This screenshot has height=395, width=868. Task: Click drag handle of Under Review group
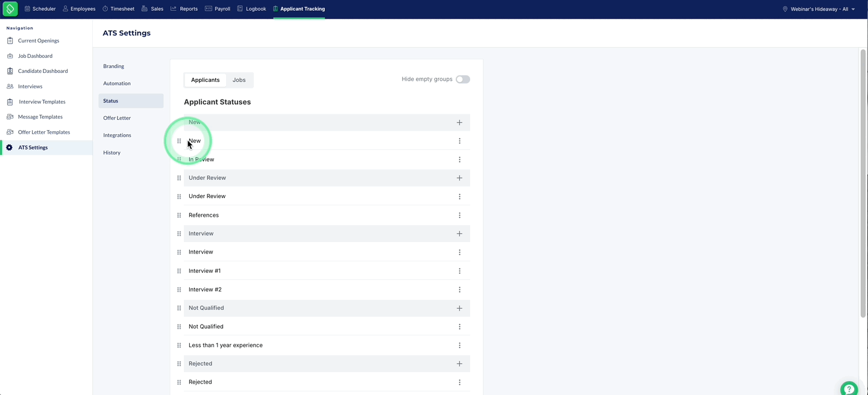(179, 178)
